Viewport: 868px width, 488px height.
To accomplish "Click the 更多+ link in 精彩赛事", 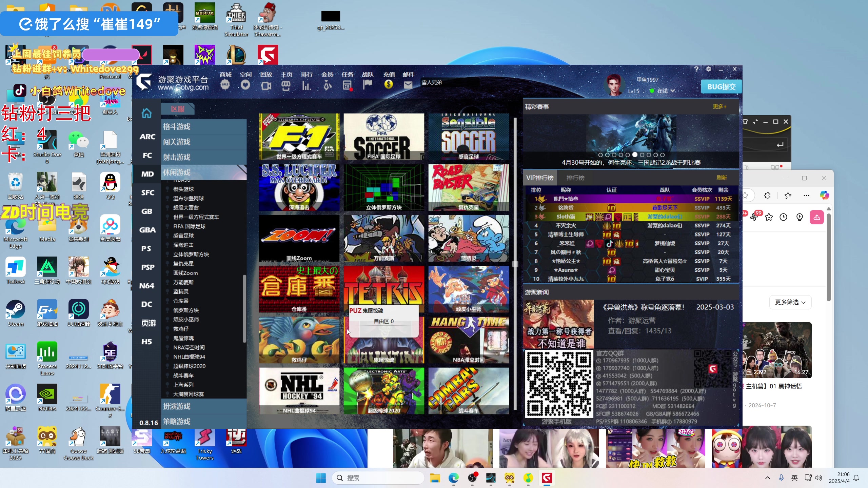I will (719, 107).
